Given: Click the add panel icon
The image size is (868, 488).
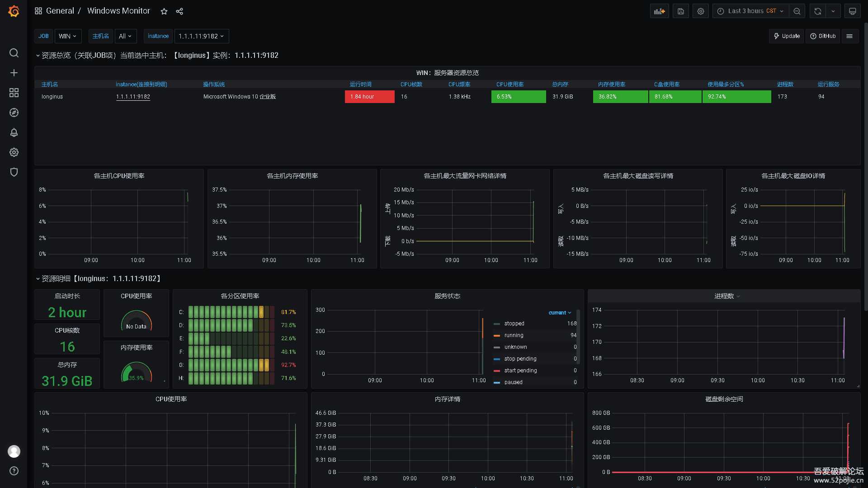Looking at the screenshot, I should click(659, 11).
